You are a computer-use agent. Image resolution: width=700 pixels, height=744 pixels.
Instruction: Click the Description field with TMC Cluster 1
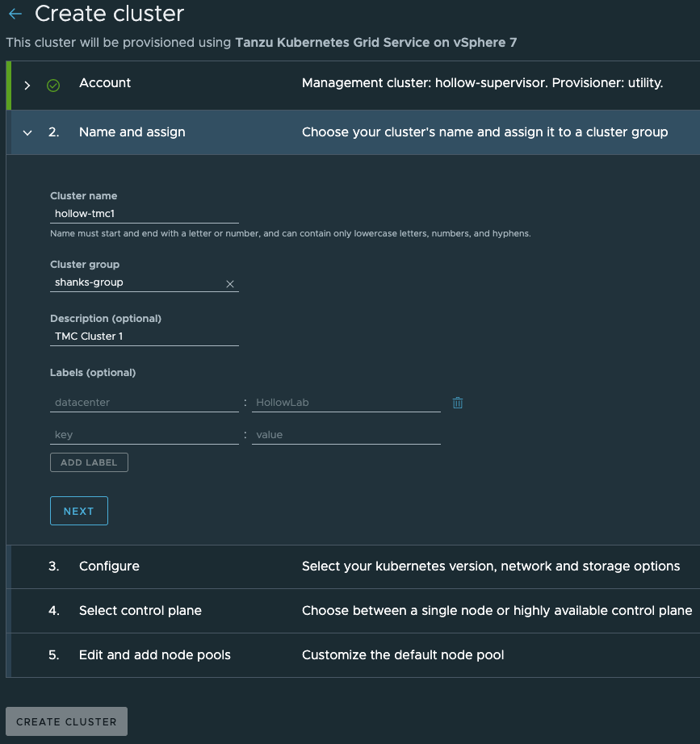pyautogui.click(x=144, y=336)
